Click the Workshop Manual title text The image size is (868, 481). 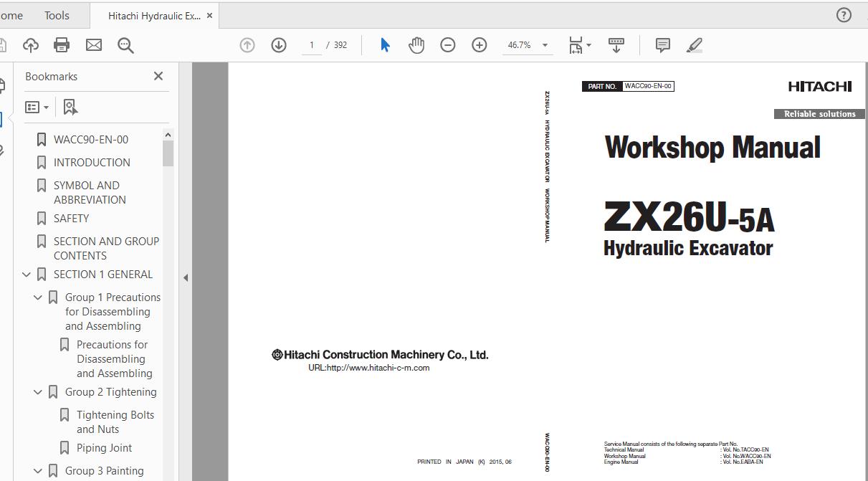click(x=712, y=148)
